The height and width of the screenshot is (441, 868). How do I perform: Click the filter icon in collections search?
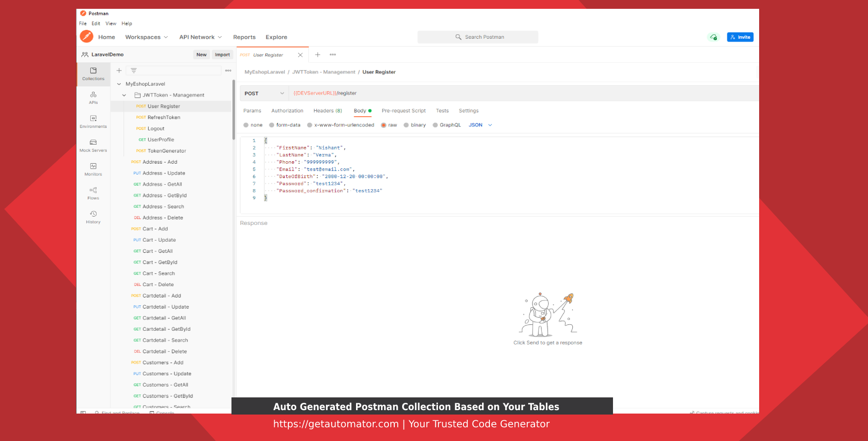click(133, 71)
